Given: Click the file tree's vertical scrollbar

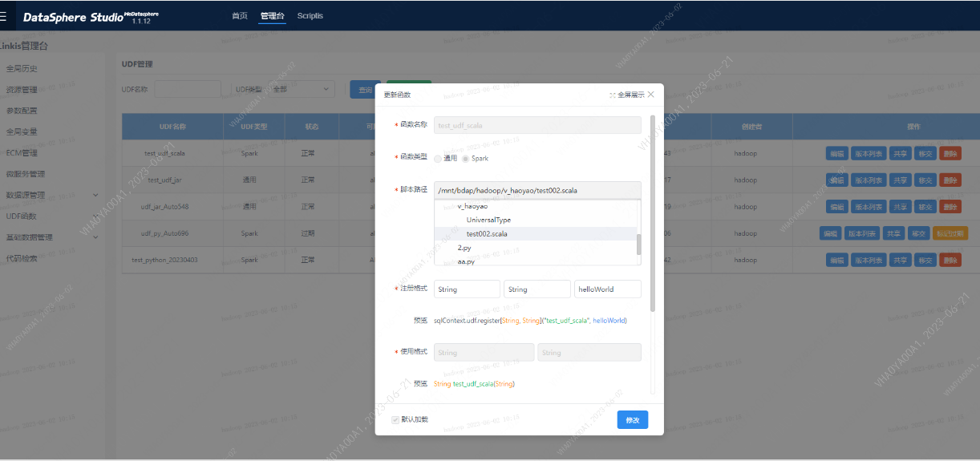Looking at the screenshot, I should pyautogui.click(x=638, y=244).
